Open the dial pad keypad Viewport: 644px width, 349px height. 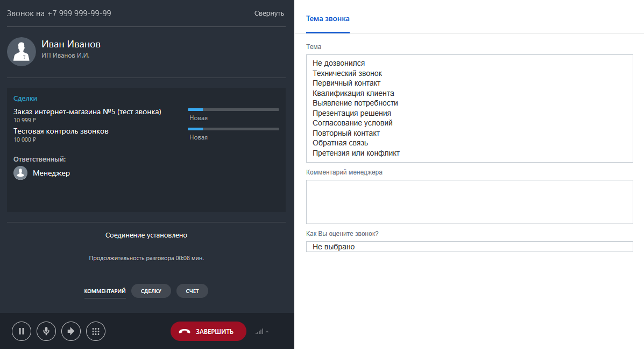click(96, 331)
